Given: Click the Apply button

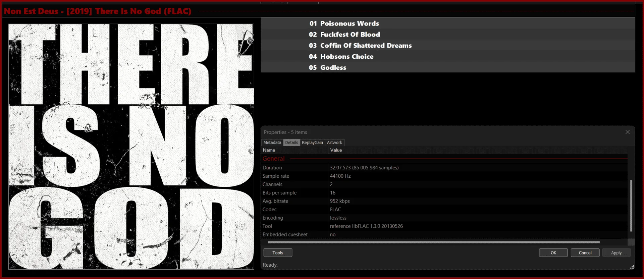Looking at the screenshot, I should tap(616, 253).
